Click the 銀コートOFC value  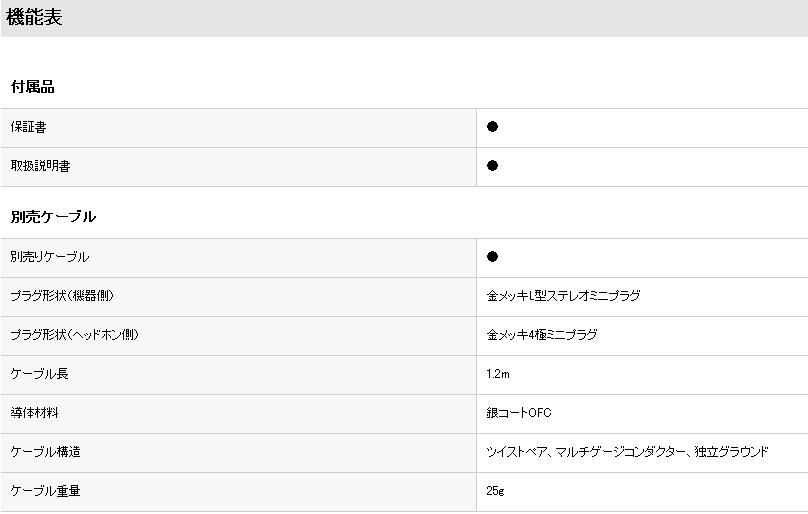click(x=518, y=413)
